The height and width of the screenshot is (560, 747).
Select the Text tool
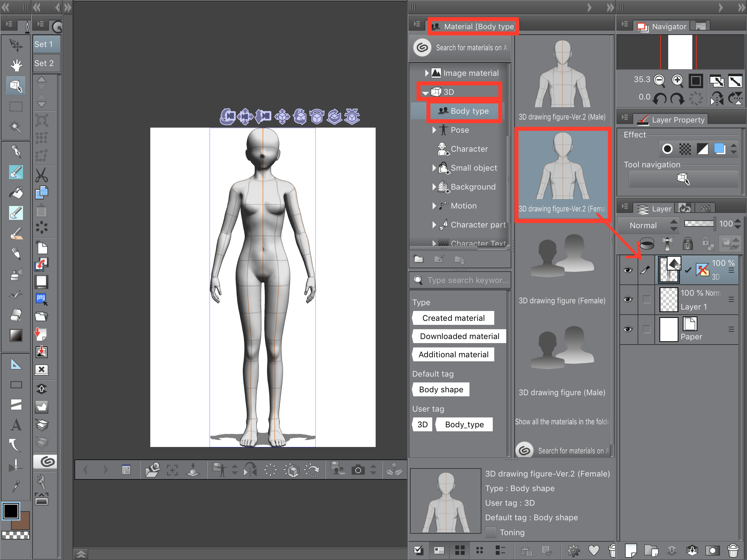point(15,425)
